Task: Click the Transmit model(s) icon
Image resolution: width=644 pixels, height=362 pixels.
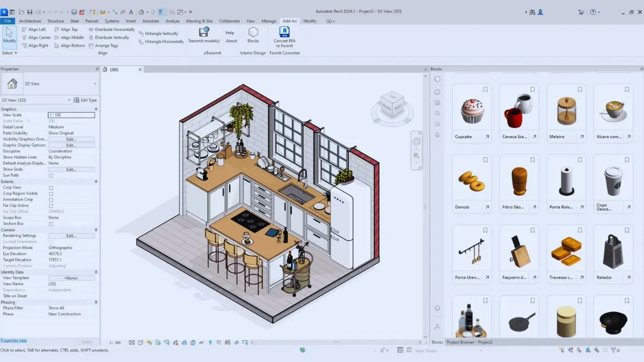Action: coord(204,32)
